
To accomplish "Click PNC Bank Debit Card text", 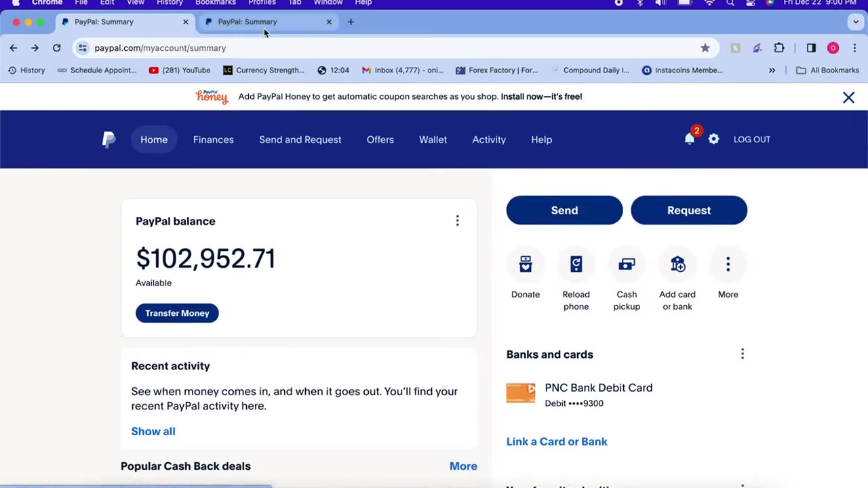I will point(599,388).
